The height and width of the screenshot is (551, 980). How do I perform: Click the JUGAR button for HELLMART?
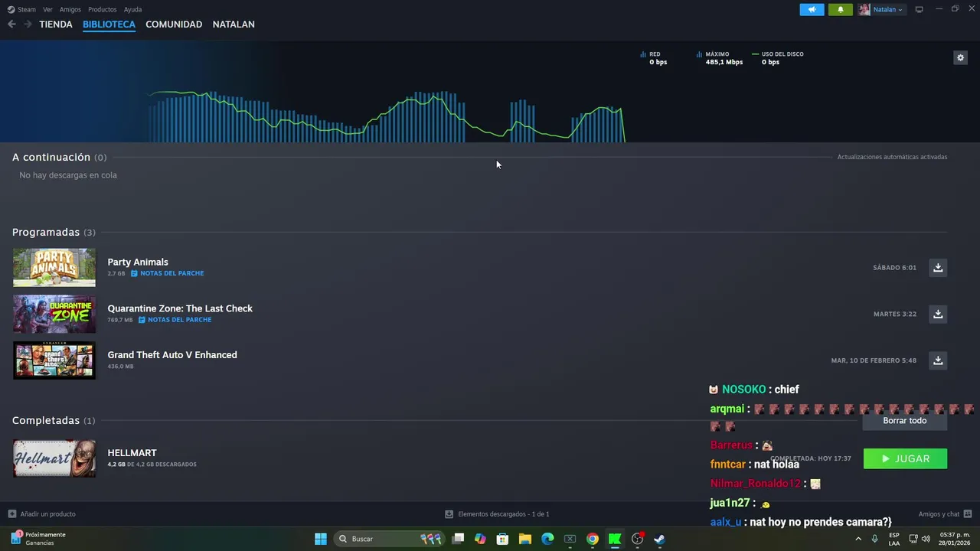pyautogui.click(x=905, y=458)
